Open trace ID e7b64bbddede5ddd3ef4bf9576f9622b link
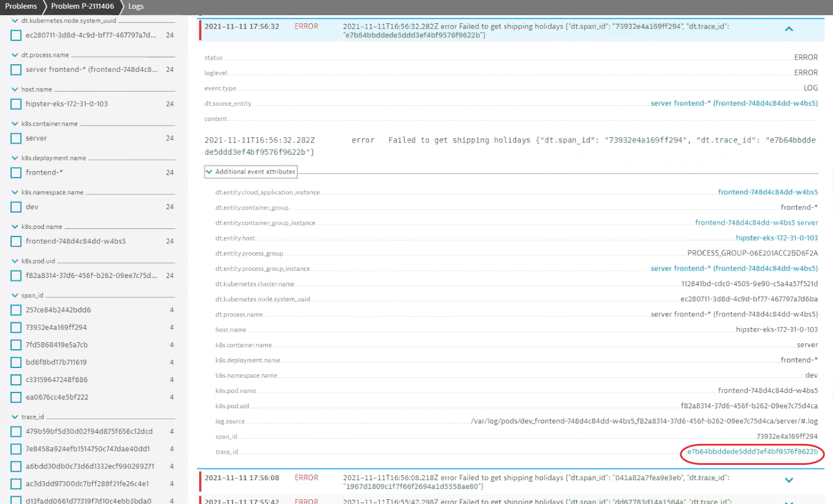Screen dimensions: 833x504 (x=752, y=451)
